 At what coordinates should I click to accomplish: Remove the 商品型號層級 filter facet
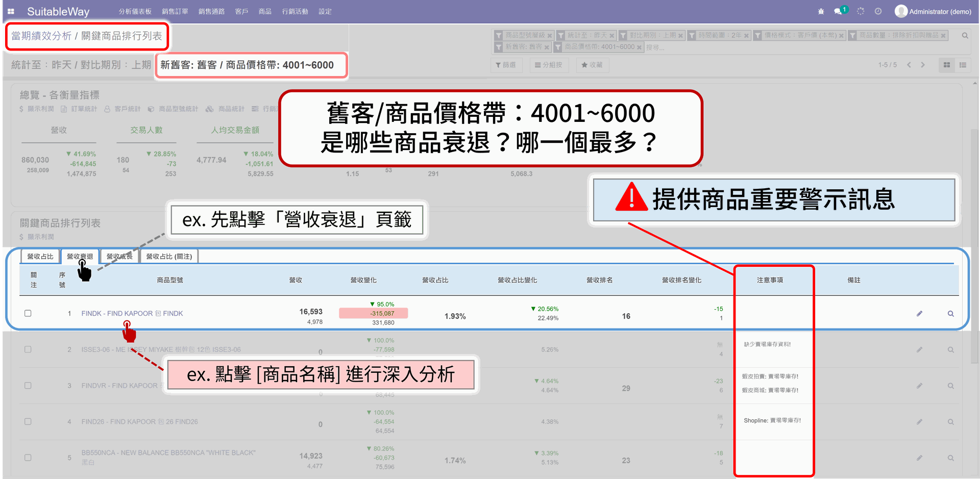coord(549,36)
